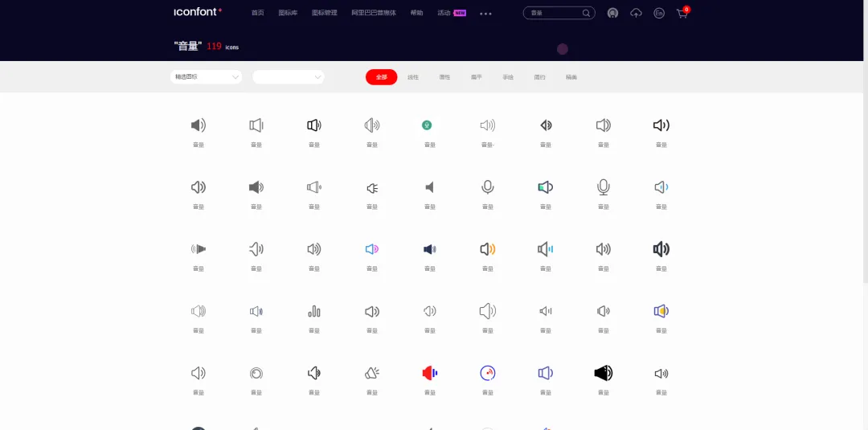Click the gray speaker with blue bars
Viewport: 868px width, 430px height.
point(545,249)
